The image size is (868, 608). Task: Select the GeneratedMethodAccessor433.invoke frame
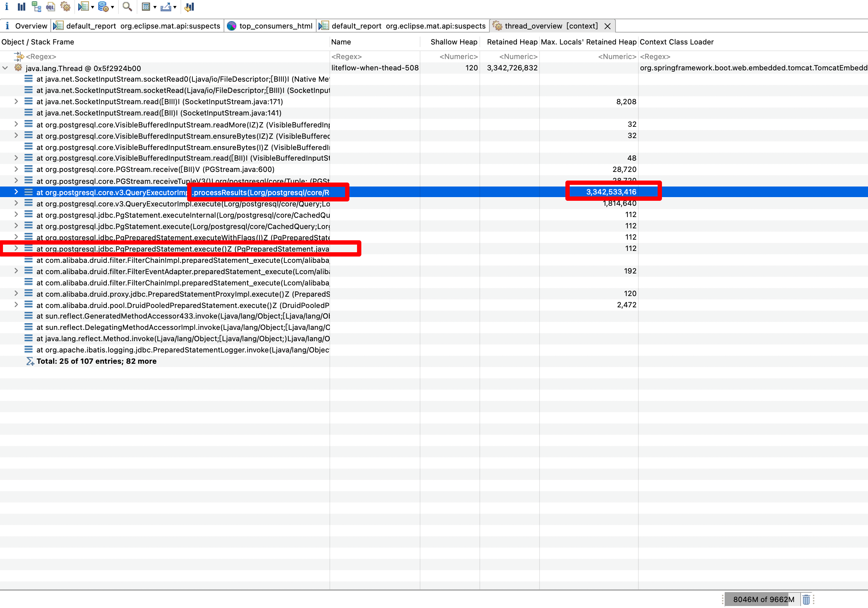182,316
